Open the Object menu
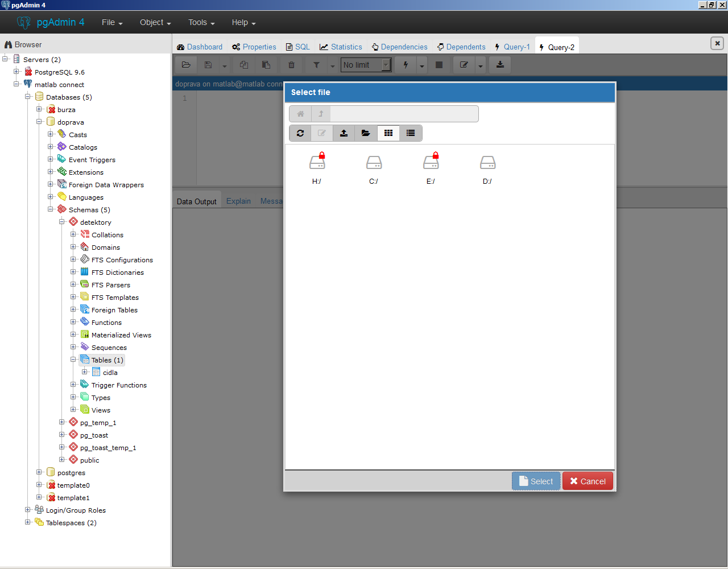 click(x=155, y=22)
